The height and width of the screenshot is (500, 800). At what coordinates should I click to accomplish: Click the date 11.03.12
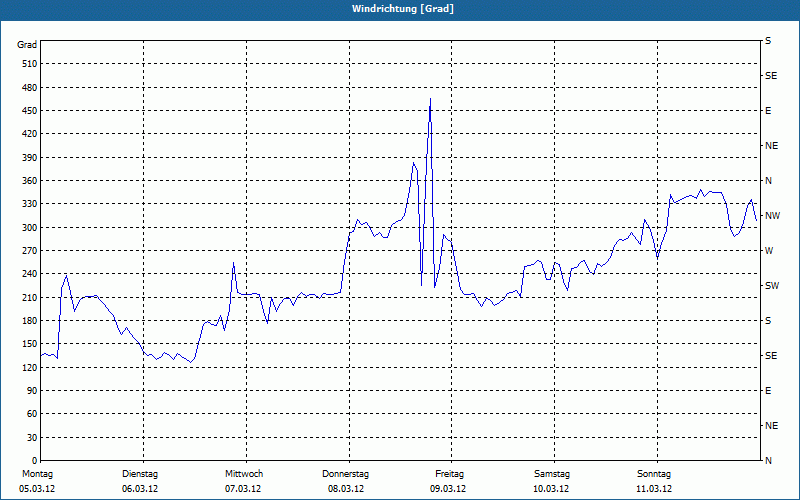pyautogui.click(x=654, y=489)
